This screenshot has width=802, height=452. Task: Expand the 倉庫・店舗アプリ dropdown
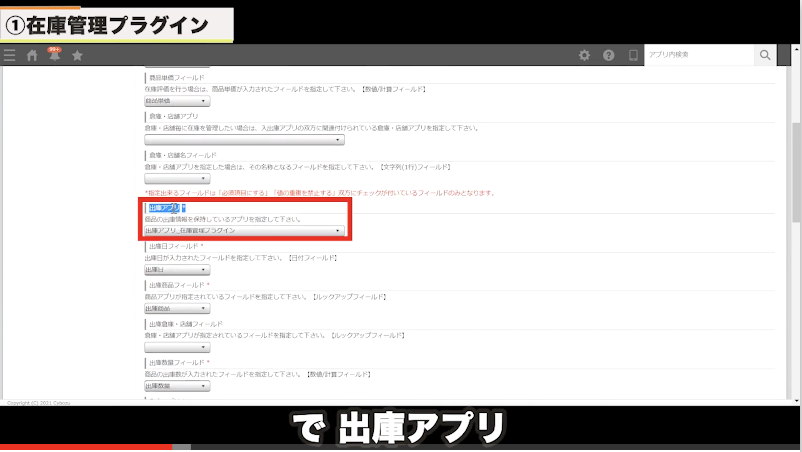[244, 140]
